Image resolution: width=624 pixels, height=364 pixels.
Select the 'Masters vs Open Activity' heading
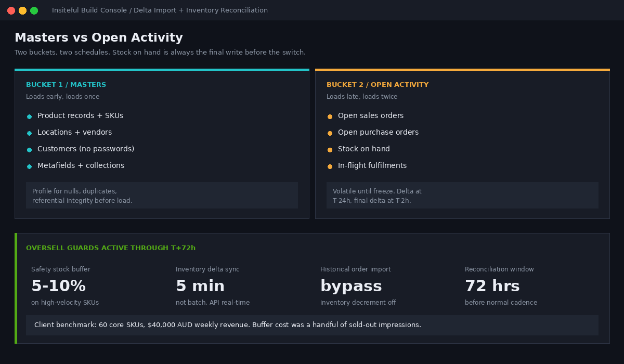[99, 37]
